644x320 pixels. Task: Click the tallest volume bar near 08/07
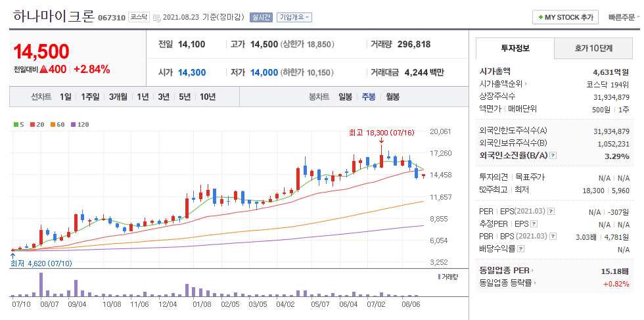point(41,285)
